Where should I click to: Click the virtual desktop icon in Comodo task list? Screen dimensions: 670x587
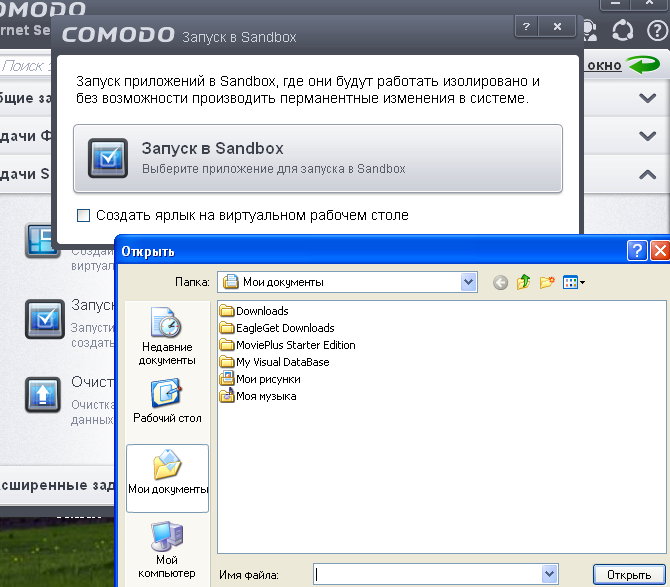(x=40, y=240)
